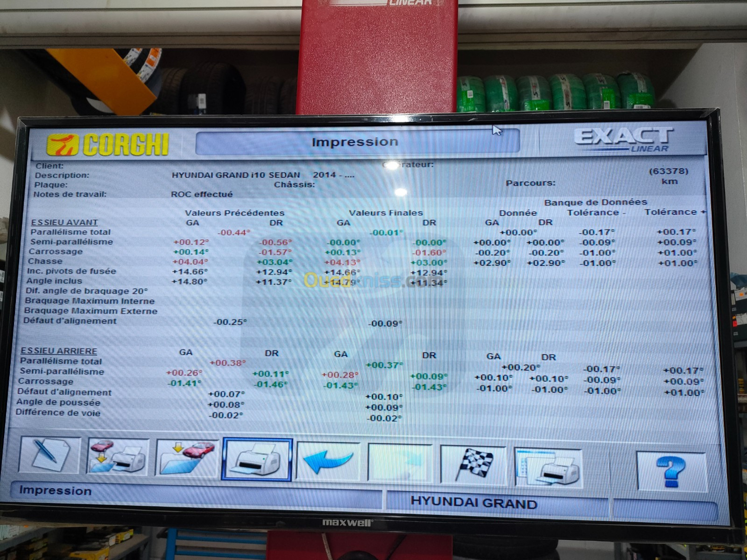Open the print preview window icon
This screenshot has width=747, height=560.
(548, 468)
